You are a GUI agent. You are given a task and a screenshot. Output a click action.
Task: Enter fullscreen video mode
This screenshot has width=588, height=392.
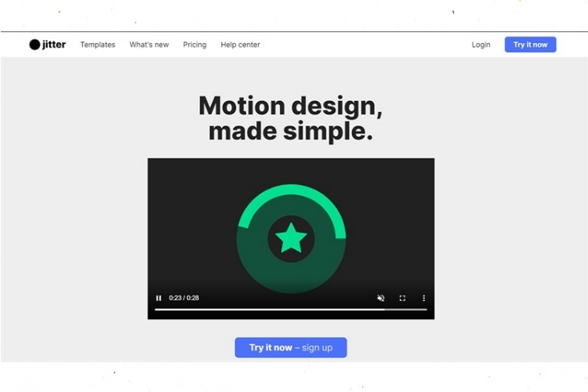[402, 298]
